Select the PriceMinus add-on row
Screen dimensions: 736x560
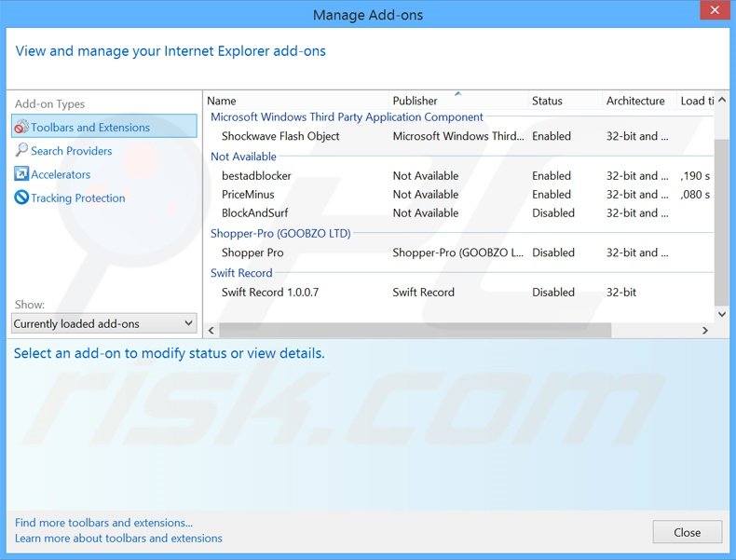458,195
